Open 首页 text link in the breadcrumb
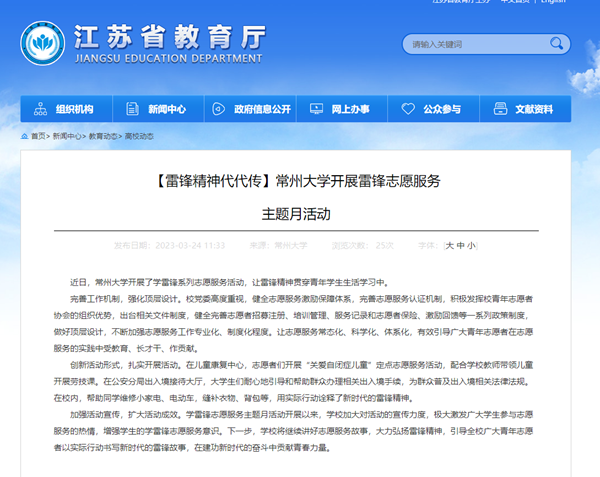The height and width of the screenshot is (477, 600). pos(38,135)
